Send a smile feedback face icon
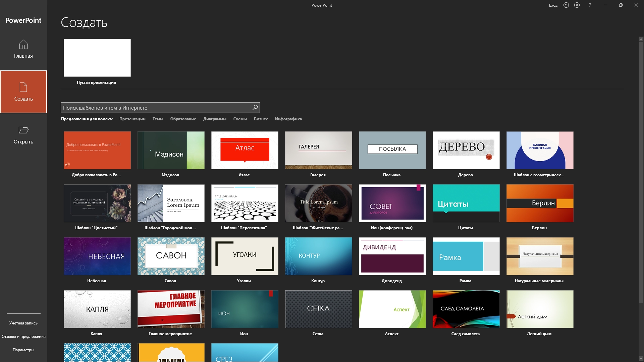 click(566, 5)
